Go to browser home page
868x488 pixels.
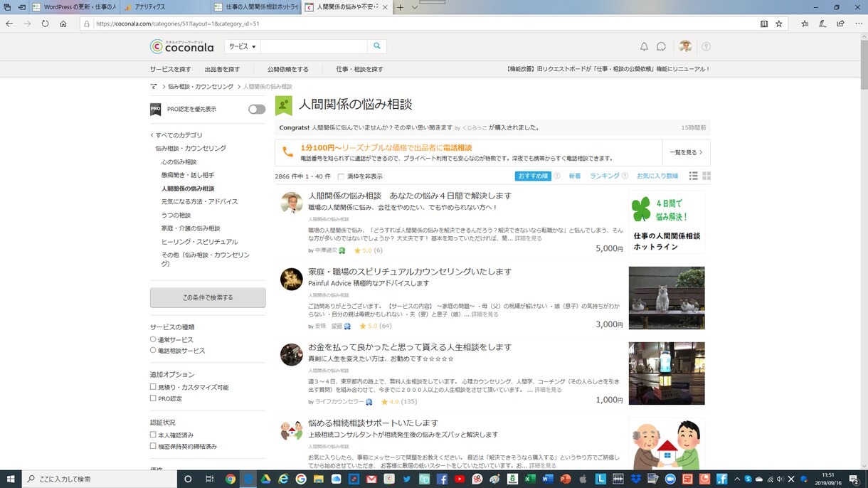click(63, 23)
